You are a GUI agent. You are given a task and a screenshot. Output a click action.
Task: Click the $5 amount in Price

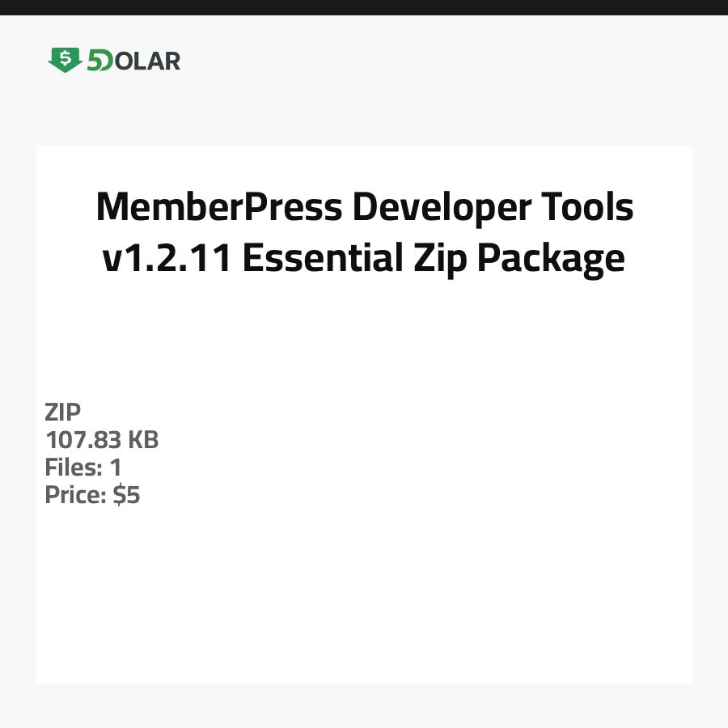point(127,495)
